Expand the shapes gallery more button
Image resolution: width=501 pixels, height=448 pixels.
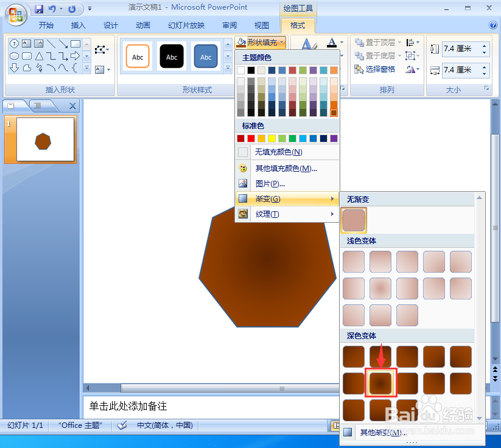click(x=86, y=68)
